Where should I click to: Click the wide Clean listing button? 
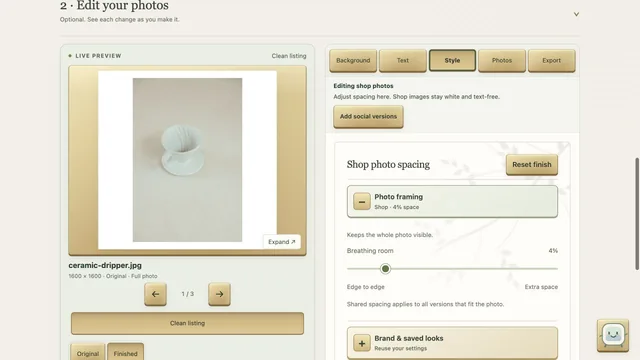coord(187,323)
